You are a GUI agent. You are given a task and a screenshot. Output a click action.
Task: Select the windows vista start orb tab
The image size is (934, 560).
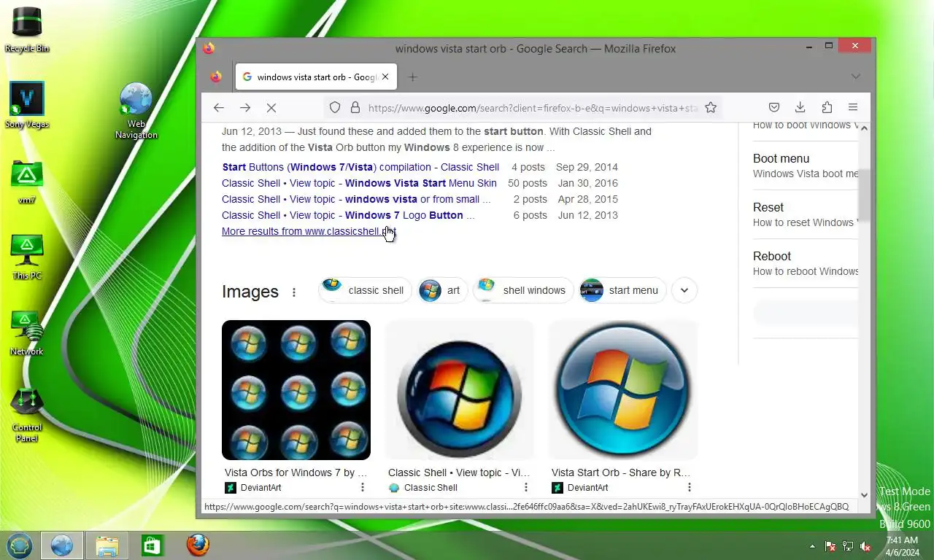point(316,77)
